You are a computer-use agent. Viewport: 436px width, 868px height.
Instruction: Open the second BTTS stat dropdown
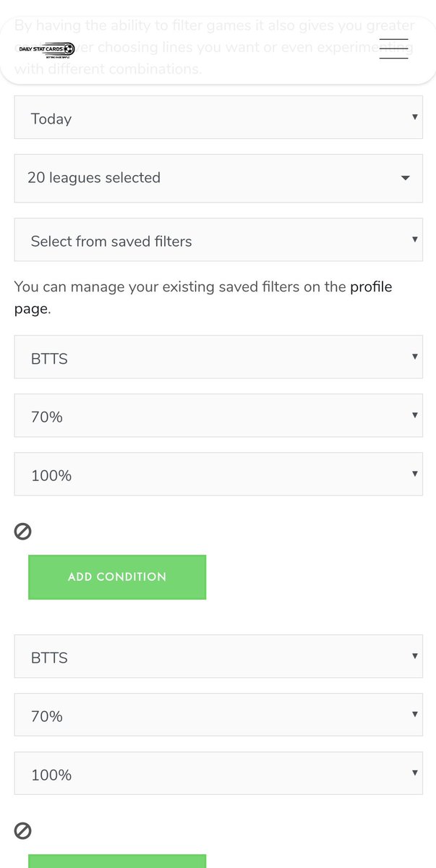pyautogui.click(x=218, y=657)
